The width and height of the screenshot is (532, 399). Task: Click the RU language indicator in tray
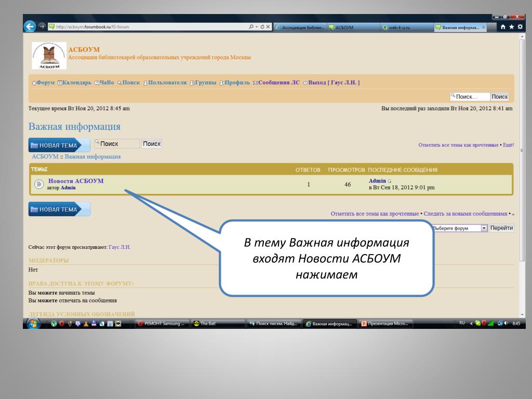462,323
